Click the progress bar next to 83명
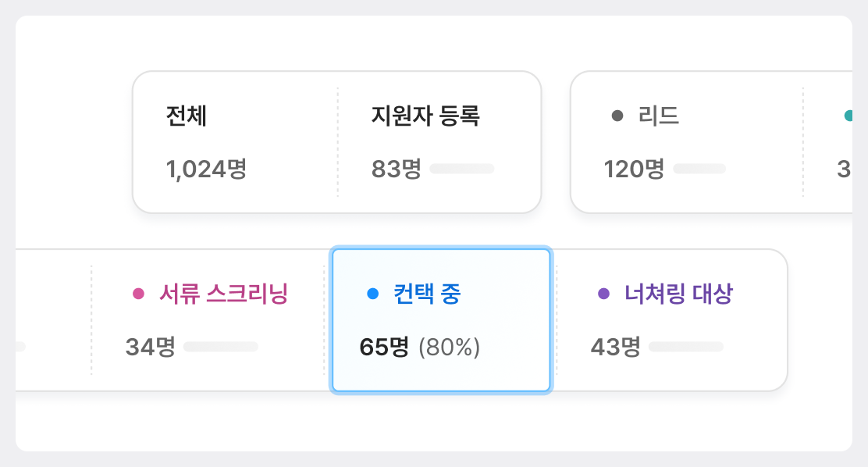This screenshot has width=868, height=467. point(462,169)
